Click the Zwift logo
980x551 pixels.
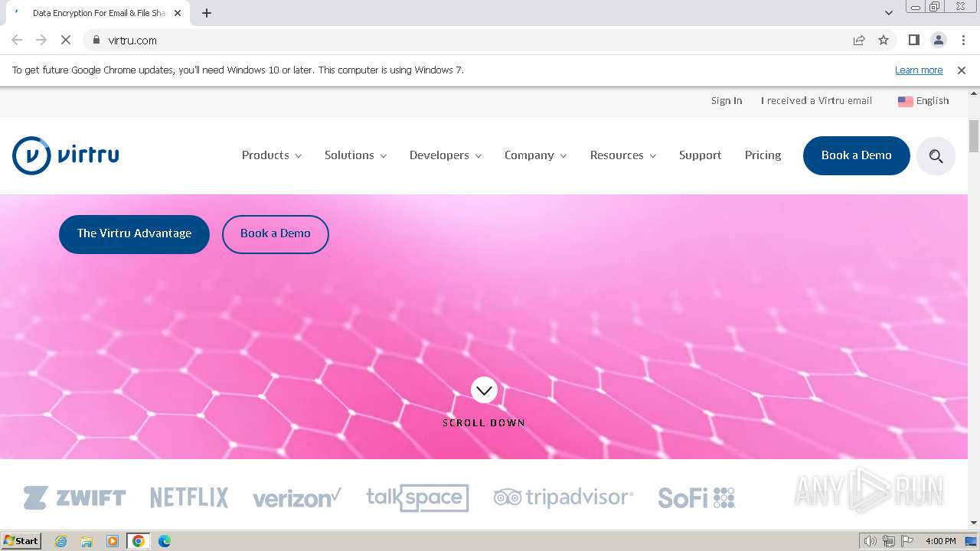(74, 498)
